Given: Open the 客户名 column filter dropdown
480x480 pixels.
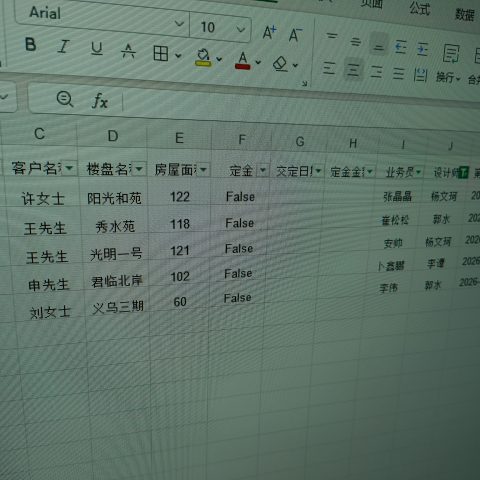Looking at the screenshot, I should point(69,168).
